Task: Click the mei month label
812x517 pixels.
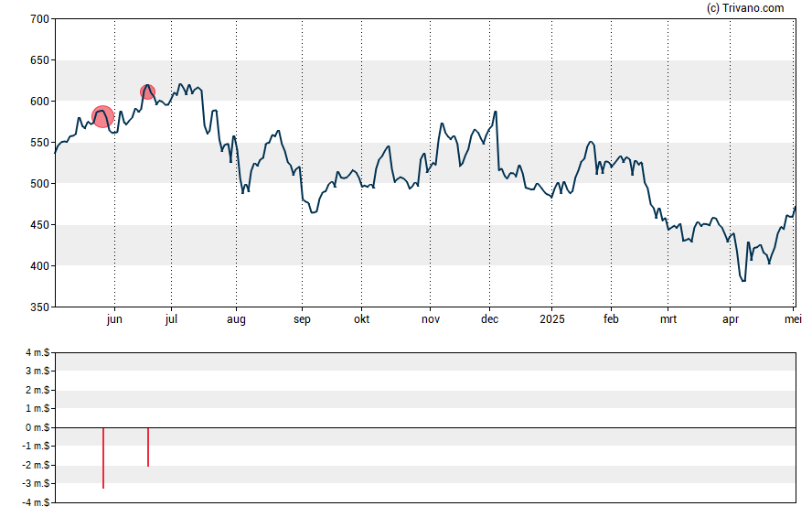Action: point(793,319)
